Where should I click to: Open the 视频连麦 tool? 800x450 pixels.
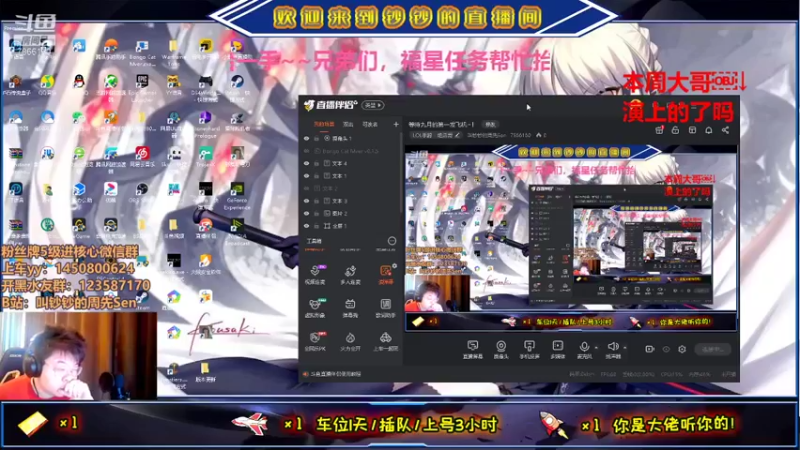point(315,274)
